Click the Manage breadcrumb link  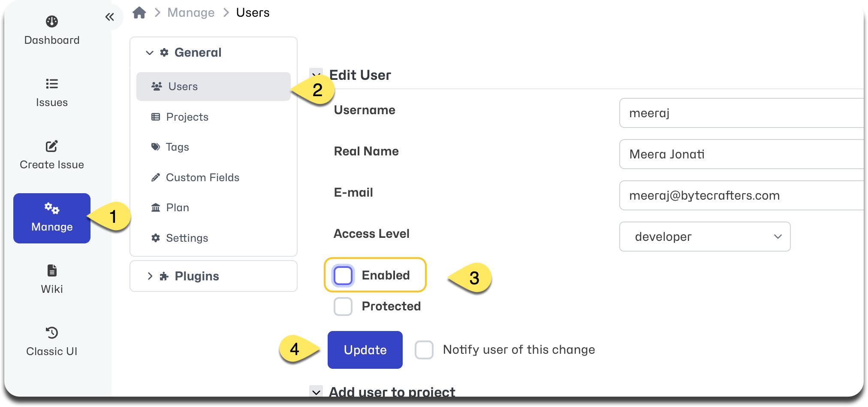tap(191, 13)
